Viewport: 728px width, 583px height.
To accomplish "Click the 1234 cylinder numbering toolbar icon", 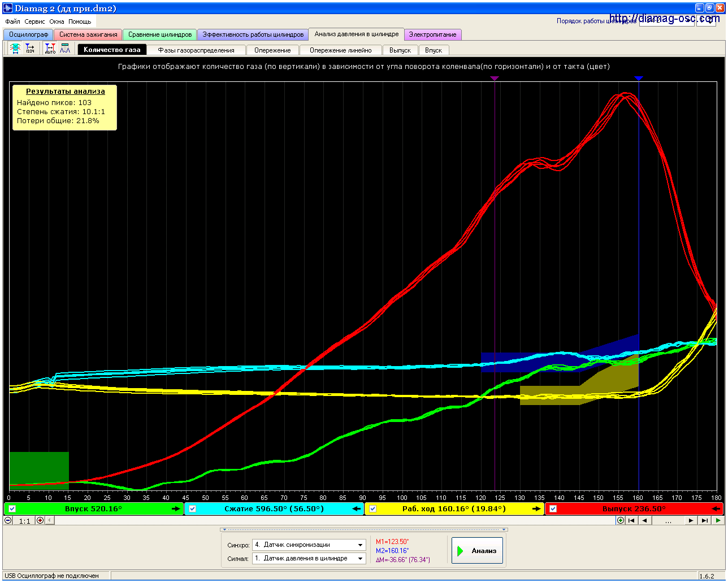I will pyautogui.click(x=30, y=49).
